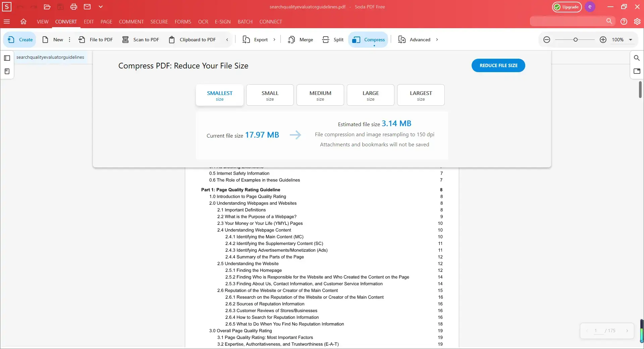Choose SMALLEST size option
Viewport: 644px width, 349px height.
click(x=220, y=95)
